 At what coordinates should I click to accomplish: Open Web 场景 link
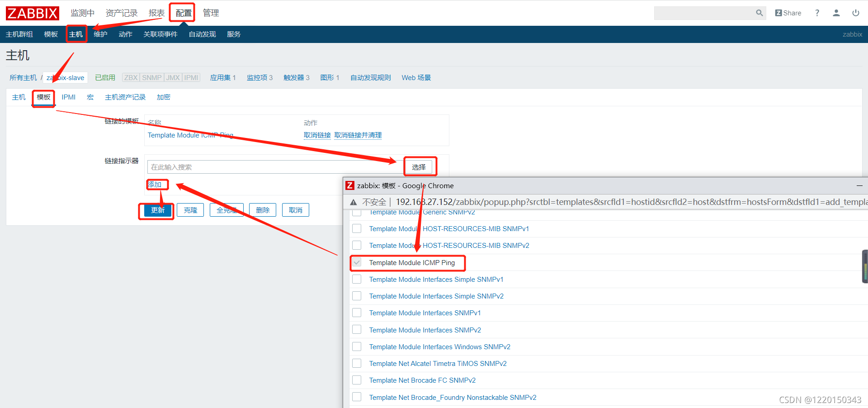(x=416, y=78)
